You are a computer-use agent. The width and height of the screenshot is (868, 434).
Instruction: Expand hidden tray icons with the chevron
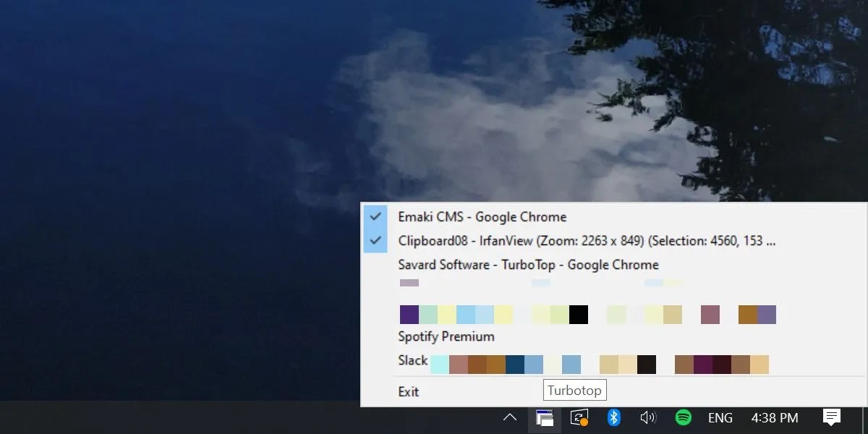509,417
